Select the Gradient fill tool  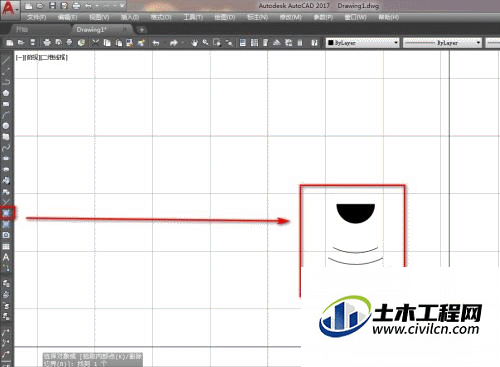tap(6, 224)
